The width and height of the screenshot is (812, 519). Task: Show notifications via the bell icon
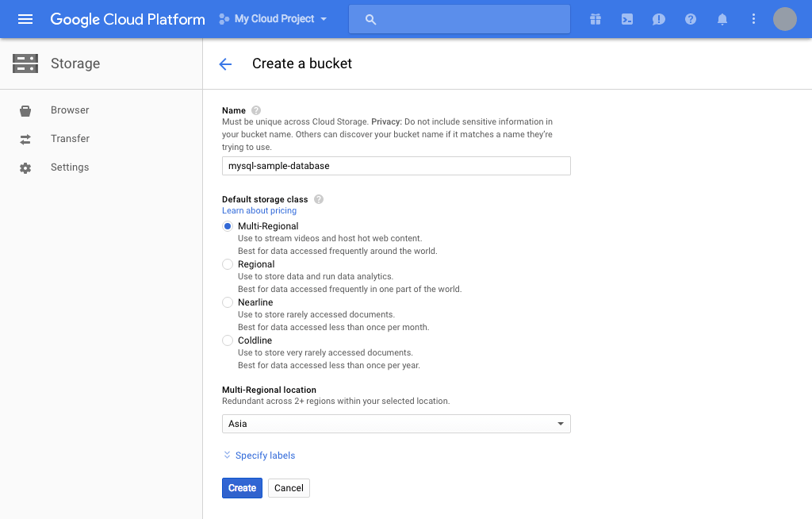coord(722,19)
